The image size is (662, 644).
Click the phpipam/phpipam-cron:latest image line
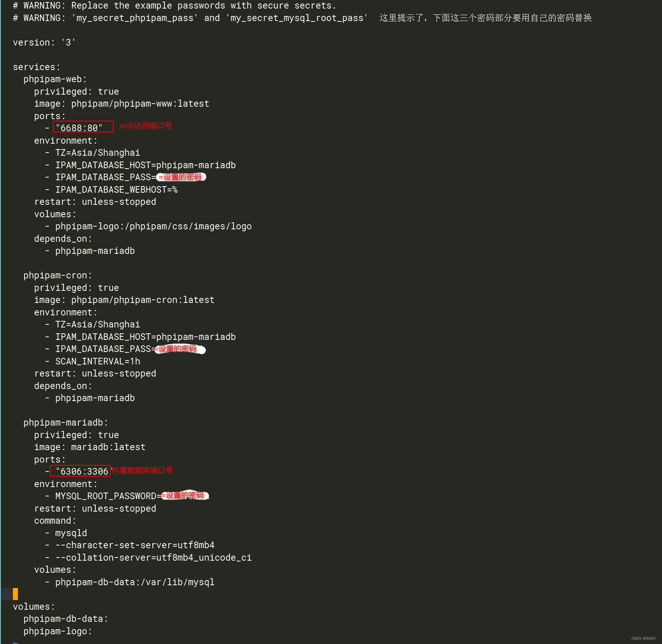tap(142, 299)
